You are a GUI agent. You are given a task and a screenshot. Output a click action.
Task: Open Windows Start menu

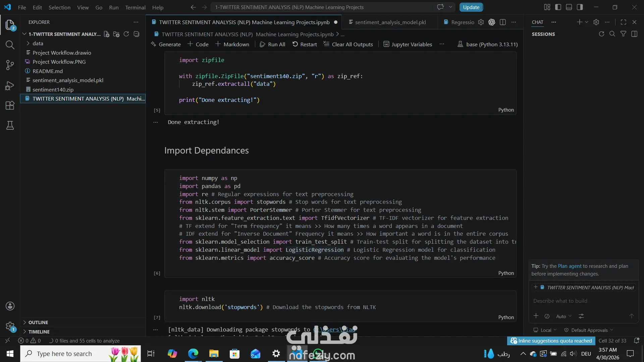pos(10,354)
